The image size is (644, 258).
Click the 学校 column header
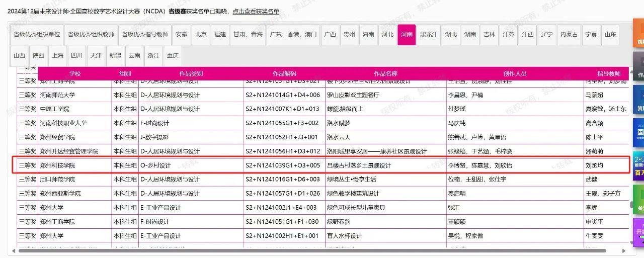(x=75, y=73)
